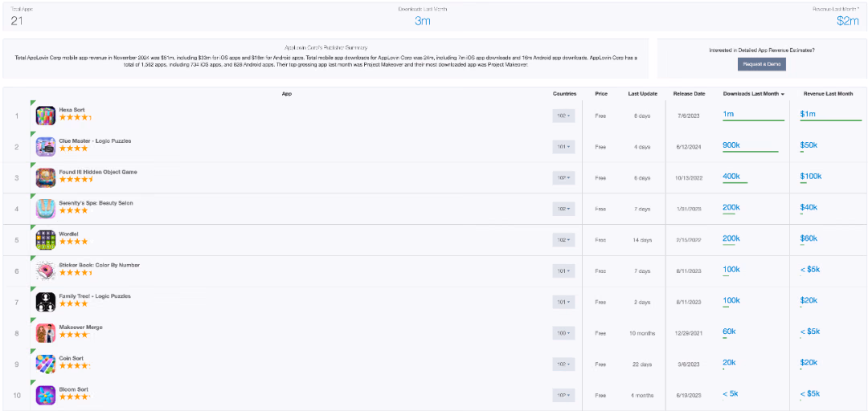Expand countries dropdown for Serenity's Spa
The width and height of the screenshot is (868, 411).
563,209
